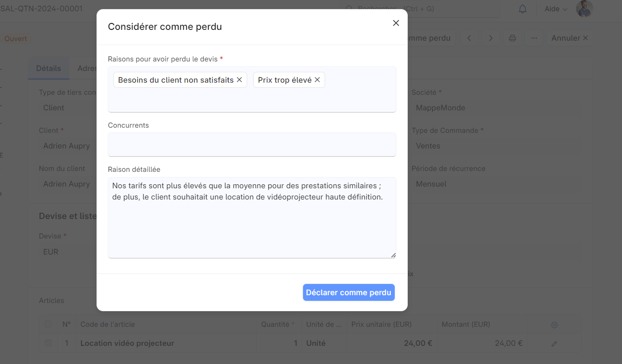This screenshot has width=622, height=364.
Task: Edit the Location vidéo projecteur row
Action: 554,344
